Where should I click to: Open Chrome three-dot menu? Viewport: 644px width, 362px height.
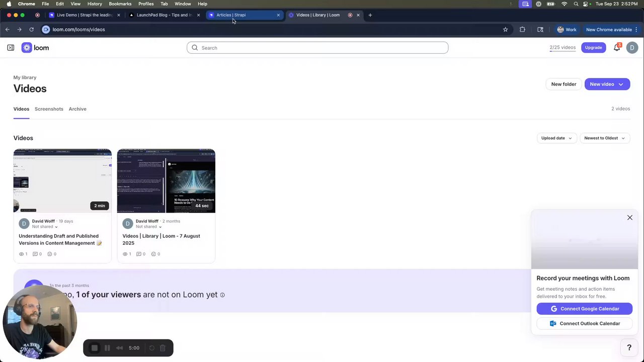click(x=636, y=30)
